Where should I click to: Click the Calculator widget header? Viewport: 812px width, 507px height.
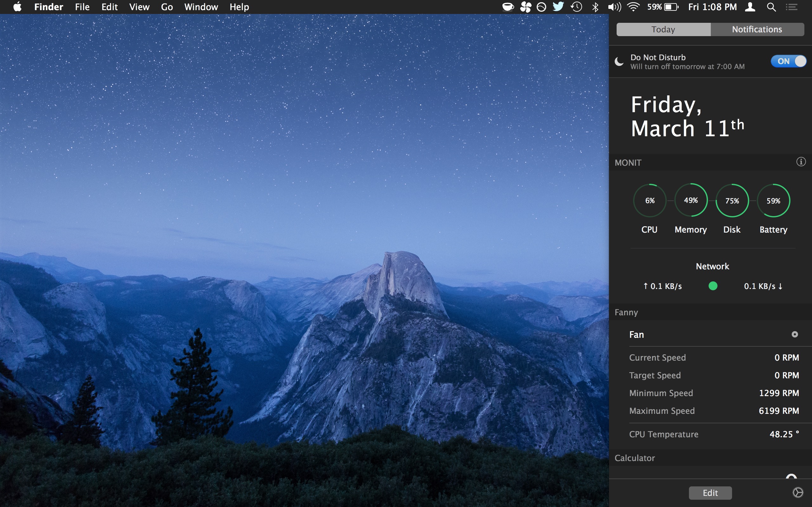coord(634,458)
